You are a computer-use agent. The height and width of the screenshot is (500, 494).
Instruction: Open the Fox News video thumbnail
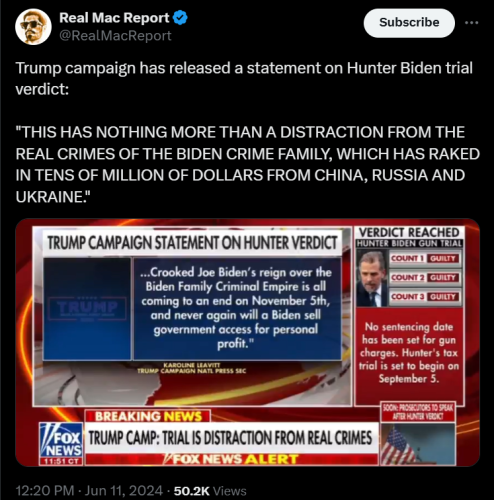click(247, 342)
